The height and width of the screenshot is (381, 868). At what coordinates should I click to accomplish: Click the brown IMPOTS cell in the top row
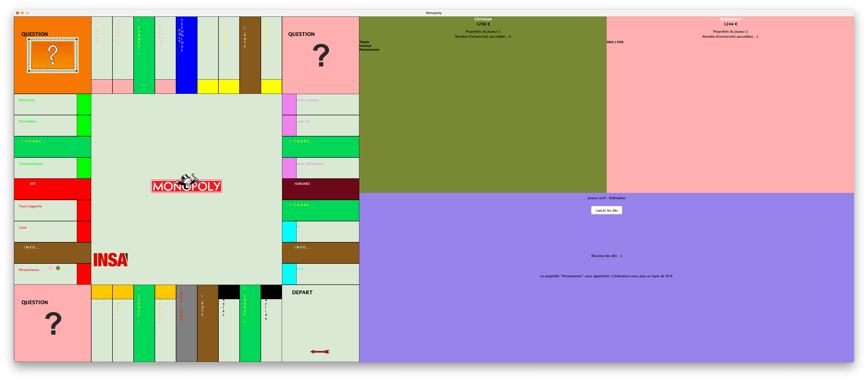pos(250,55)
